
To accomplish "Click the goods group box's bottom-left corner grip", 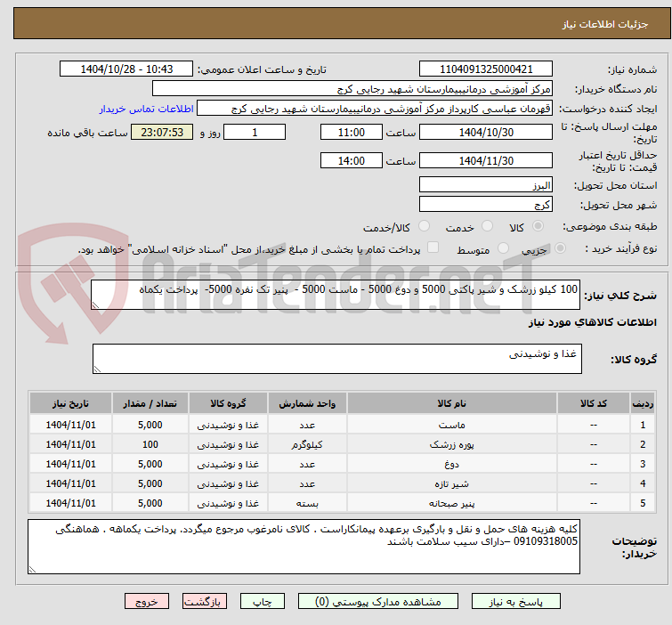I will 97,369.
